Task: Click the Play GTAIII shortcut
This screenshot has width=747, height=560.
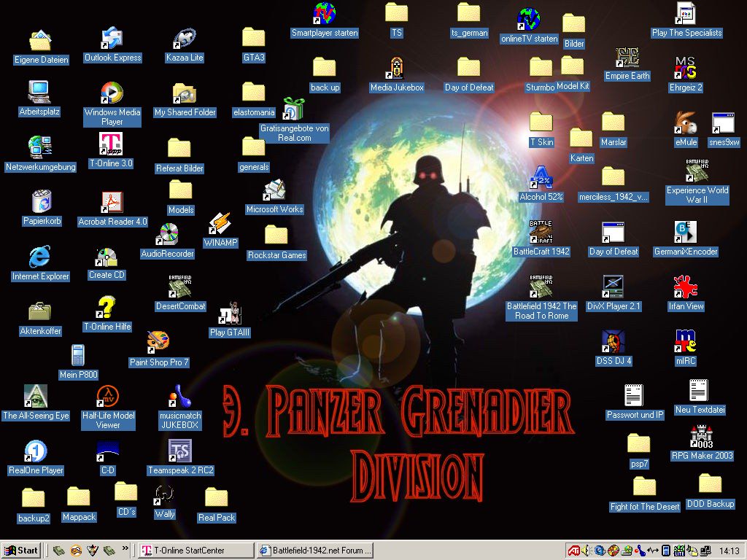Action: coord(230,314)
